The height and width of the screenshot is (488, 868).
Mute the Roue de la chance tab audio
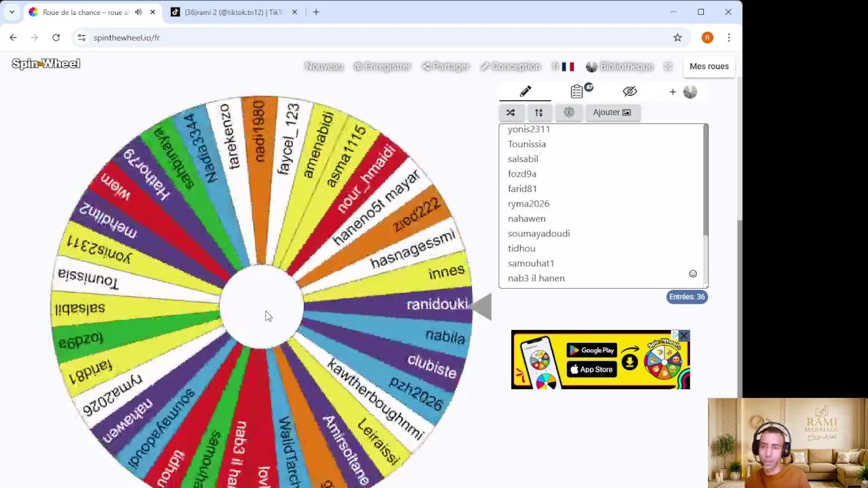138,12
